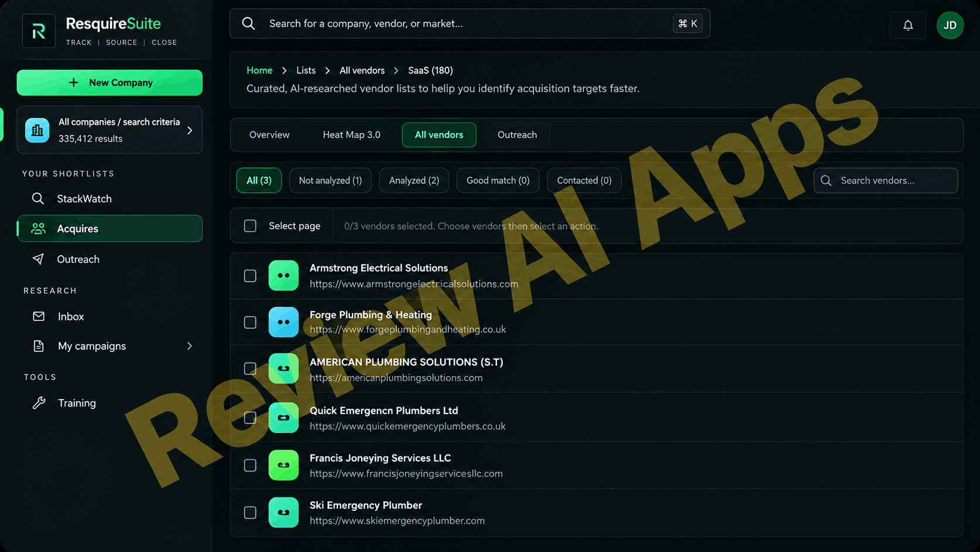Switch to the Overview tab
The height and width of the screenshot is (552, 980).
[x=270, y=135]
